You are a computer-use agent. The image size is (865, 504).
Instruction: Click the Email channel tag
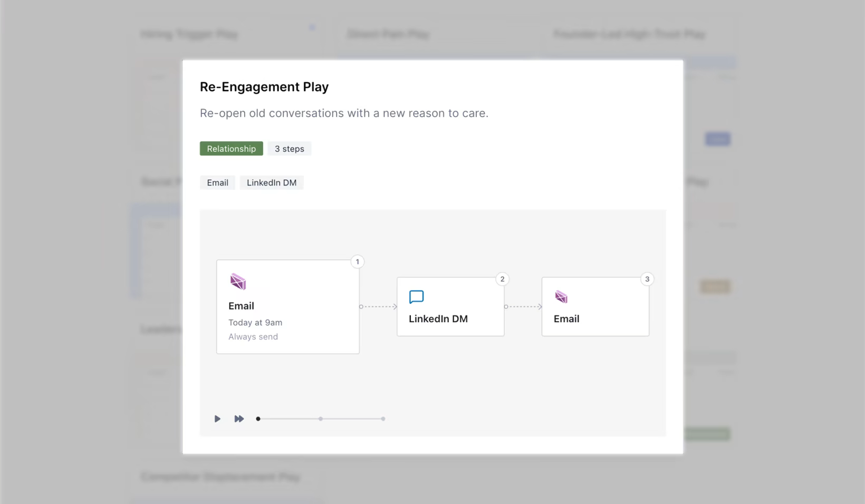click(x=217, y=182)
